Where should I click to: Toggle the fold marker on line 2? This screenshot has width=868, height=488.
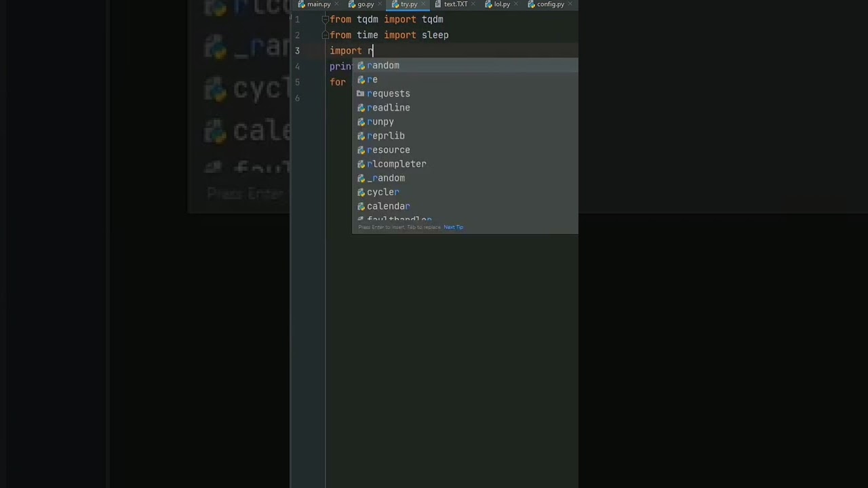[325, 35]
